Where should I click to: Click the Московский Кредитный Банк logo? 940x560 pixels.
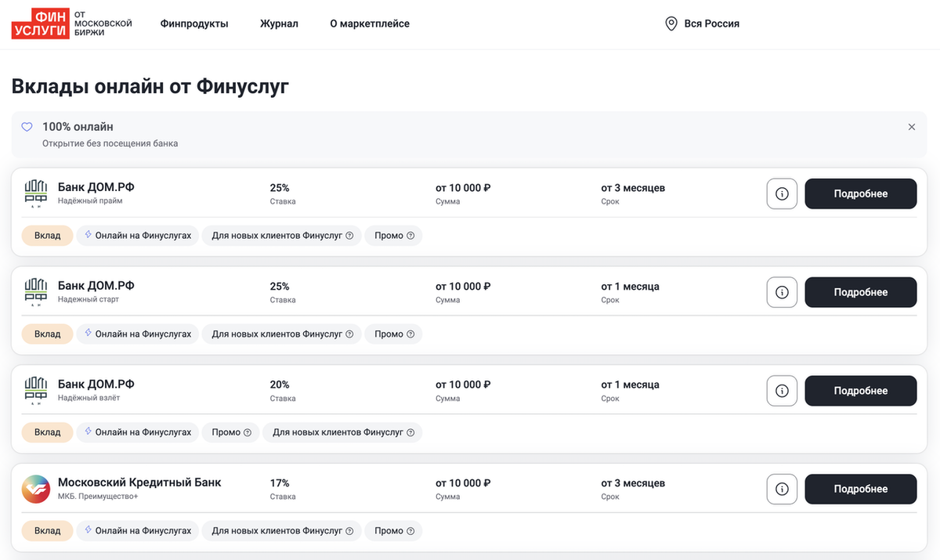(36, 489)
